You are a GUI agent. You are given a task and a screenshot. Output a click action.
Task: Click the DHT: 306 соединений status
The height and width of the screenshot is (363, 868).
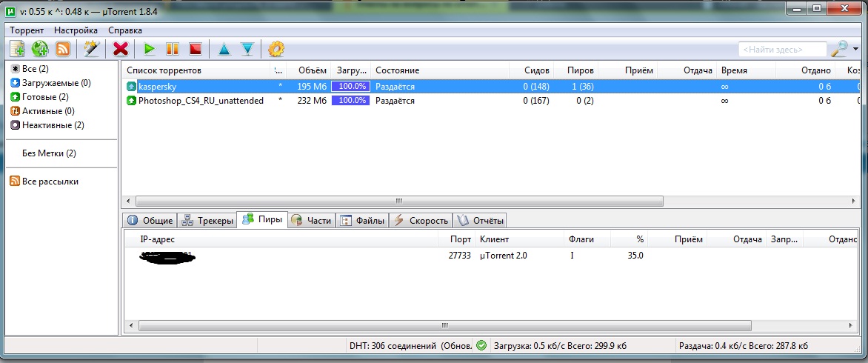click(410, 347)
